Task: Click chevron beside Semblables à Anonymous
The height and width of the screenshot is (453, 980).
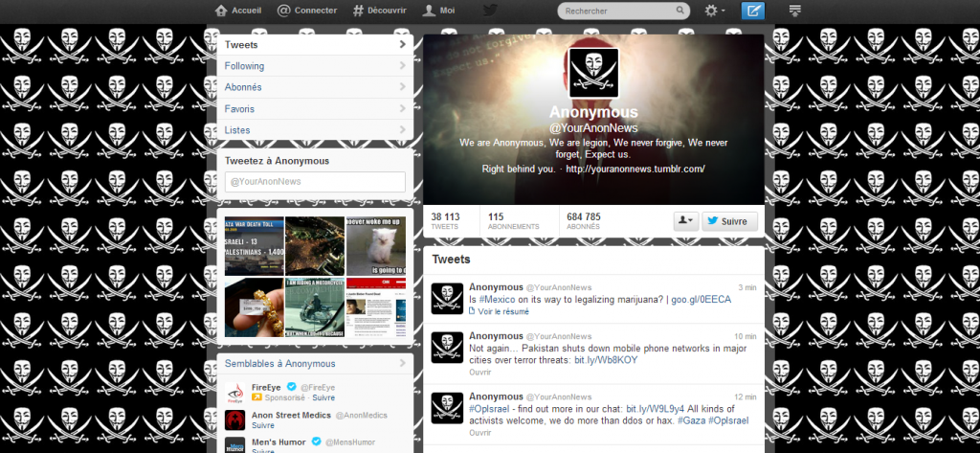Action: pos(403,364)
